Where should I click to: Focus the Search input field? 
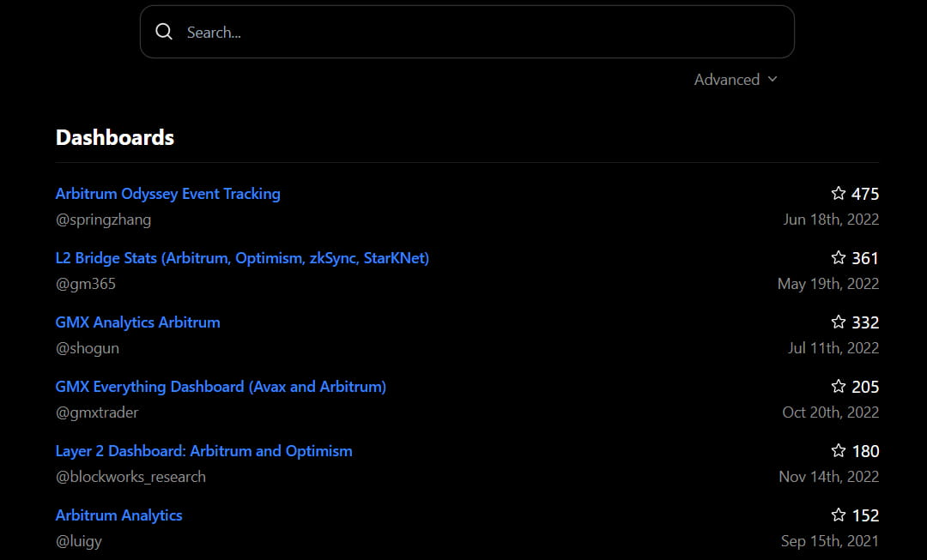[481, 33]
